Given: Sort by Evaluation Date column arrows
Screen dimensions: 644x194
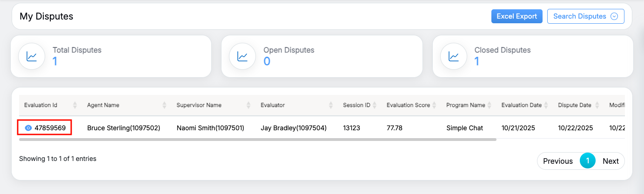Looking at the screenshot, I should click(546, 105).
